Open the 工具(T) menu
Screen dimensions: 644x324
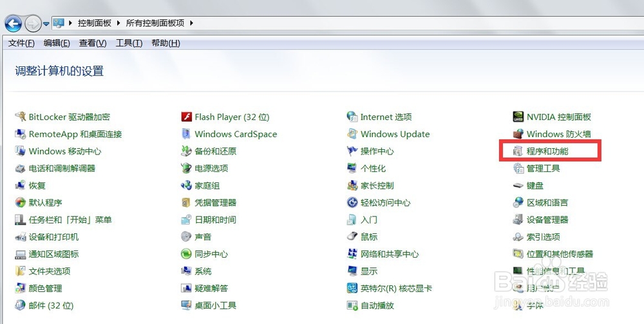point(129,43)
